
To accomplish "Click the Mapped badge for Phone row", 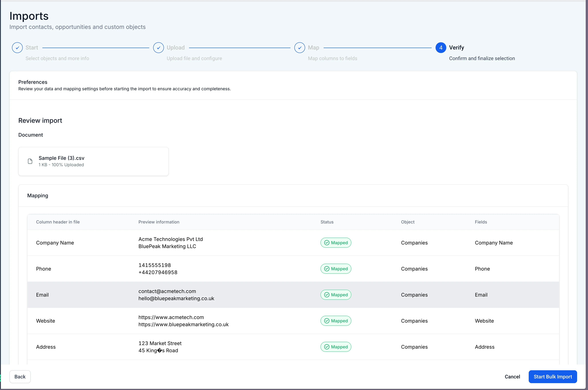I will point(336,269).
